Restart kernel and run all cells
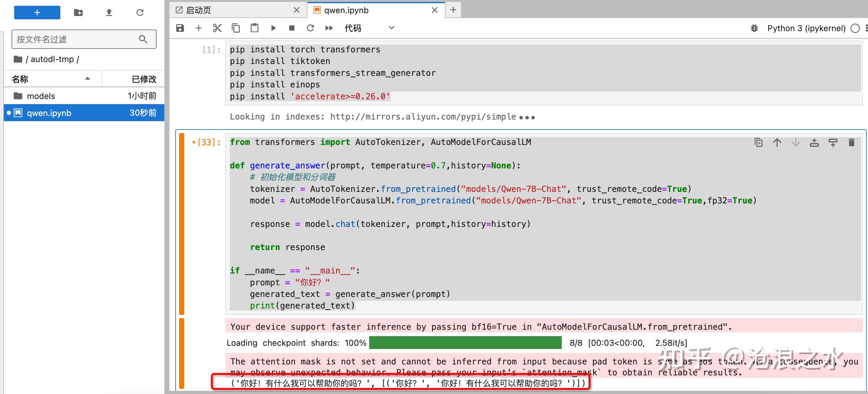This screenshot has width=868, height=394. [329, 28]
